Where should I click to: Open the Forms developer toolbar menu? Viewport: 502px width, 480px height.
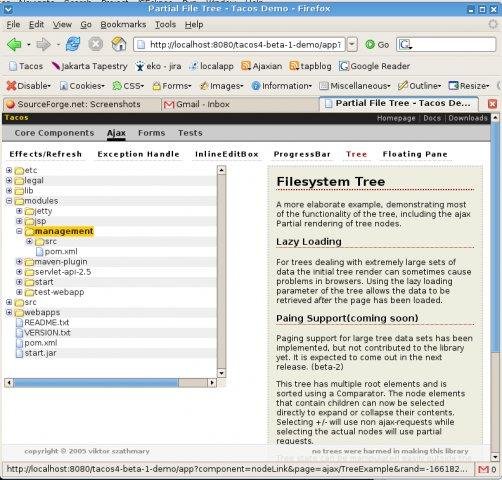172,86
